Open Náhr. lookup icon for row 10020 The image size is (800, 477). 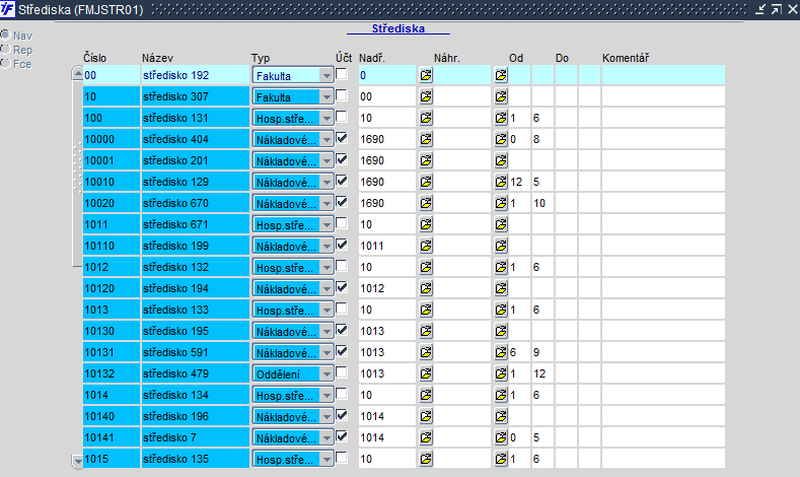(x=501, y=204)
